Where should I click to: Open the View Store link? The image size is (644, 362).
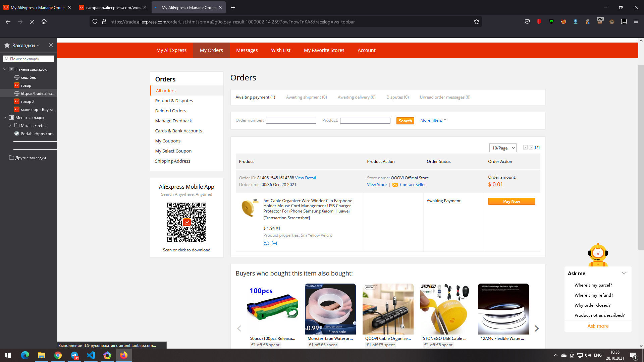[377, 185]
